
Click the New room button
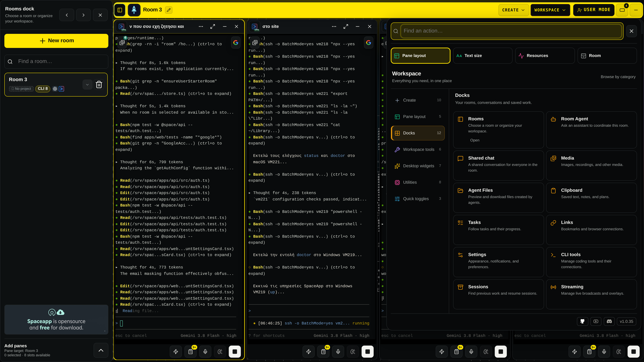[x=56, y=41]
